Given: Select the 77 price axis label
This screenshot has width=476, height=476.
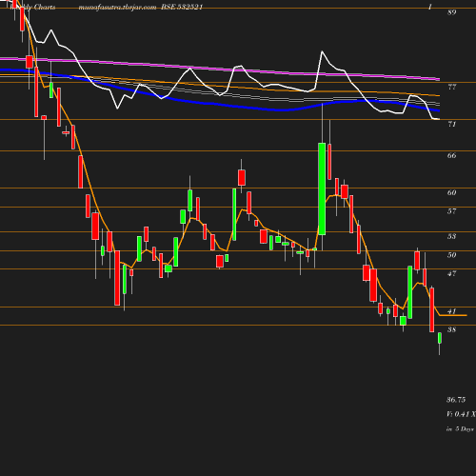Looking at the screenshot, I should 452,87.
